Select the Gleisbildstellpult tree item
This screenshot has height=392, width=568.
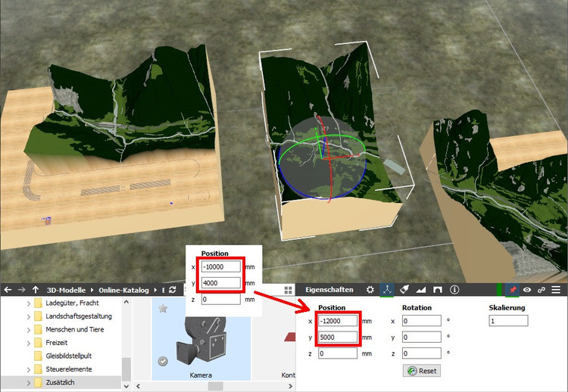[x=68, y=356]
